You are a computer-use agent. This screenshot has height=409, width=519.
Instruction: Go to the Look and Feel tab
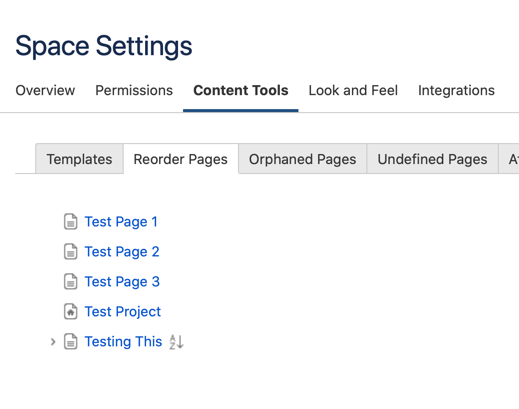(x=353, y=90)
